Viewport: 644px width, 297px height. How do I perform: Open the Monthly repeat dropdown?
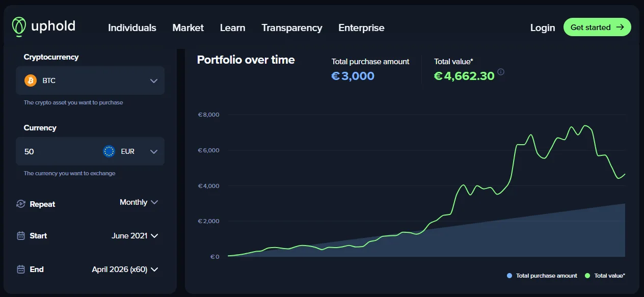pos(139,202)
